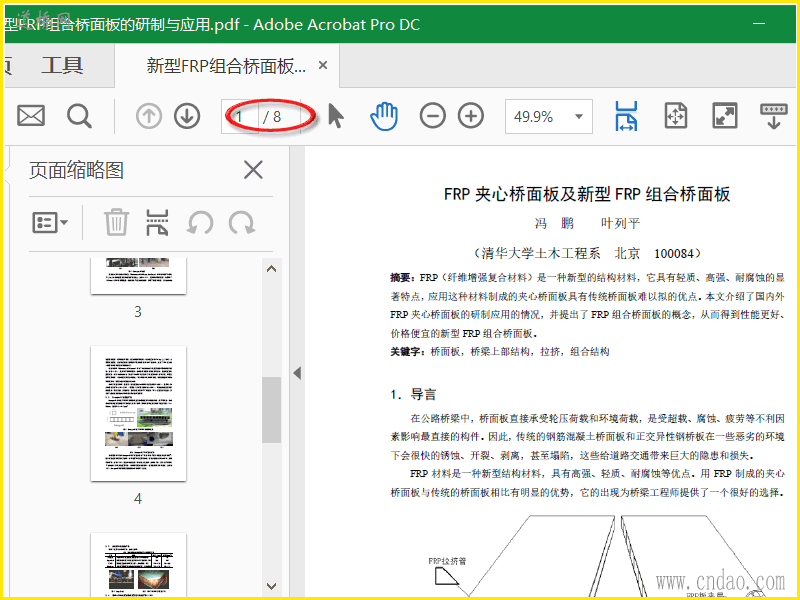Click the affiliation line '清华大学土木工程系'

(541, 253)
